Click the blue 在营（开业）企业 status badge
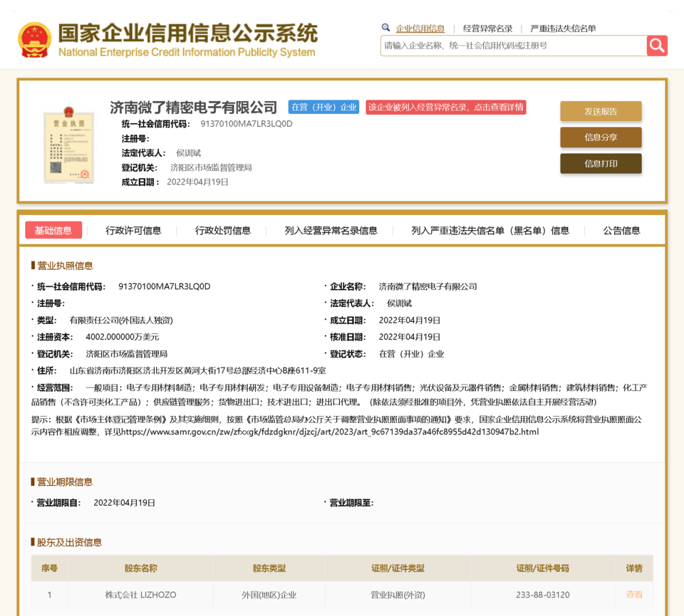This screenshot has width=684, height=616. 323,108
